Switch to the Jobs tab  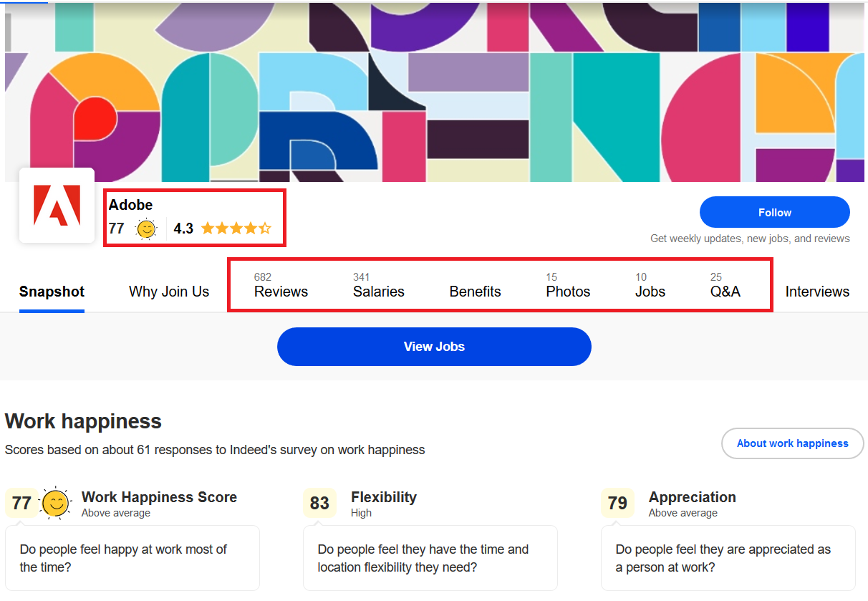[650, 285]
